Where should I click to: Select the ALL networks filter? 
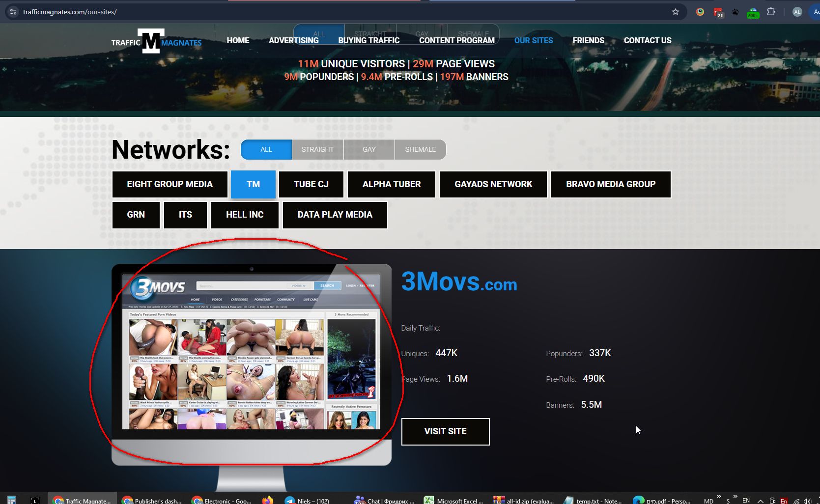coord(266,149)
